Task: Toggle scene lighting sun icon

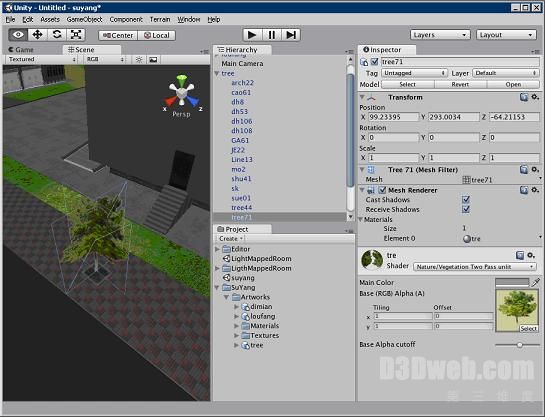Action: tap(139, 59)
